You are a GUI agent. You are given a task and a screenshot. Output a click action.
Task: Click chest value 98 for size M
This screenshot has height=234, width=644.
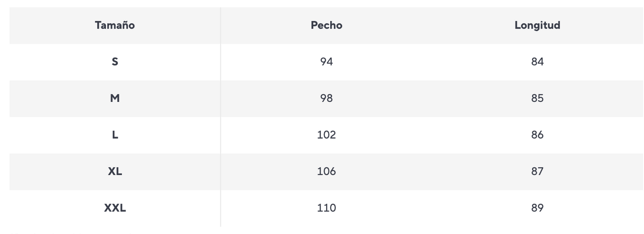click(x=327, y=98)
